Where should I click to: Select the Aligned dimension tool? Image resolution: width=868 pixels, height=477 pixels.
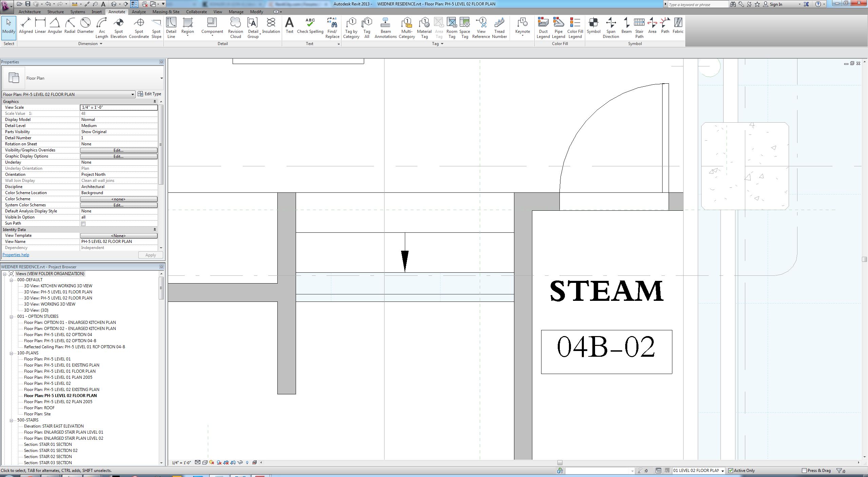26,26
